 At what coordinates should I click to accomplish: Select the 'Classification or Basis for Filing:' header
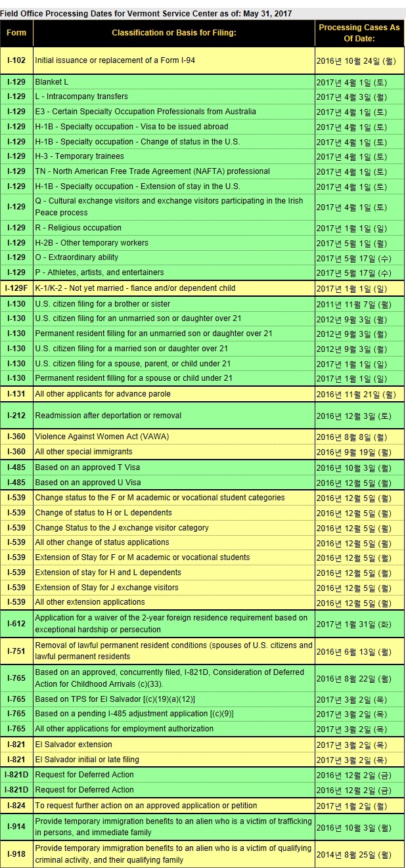coord(174,33)
